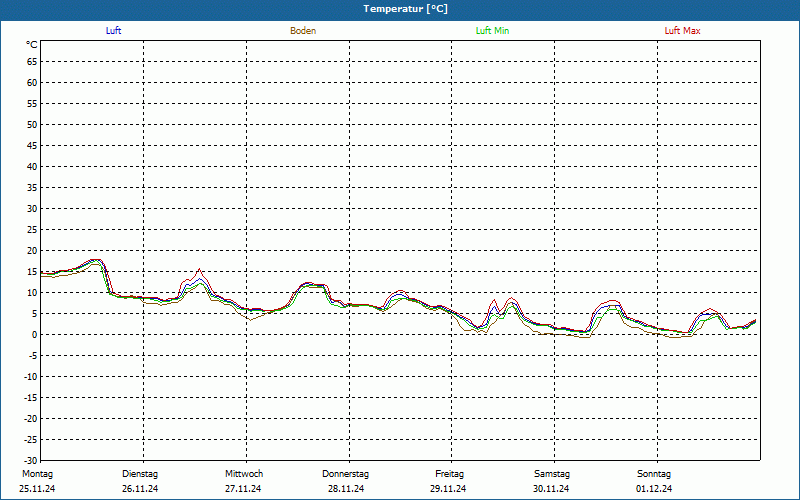
Task: Click the 65 value on the y-axis
Action: click(x=32, y=62)
